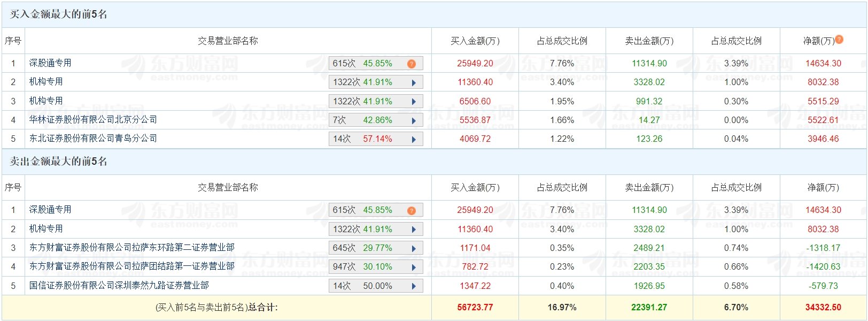This screenshot has height=321, width=868.
Task: Click 买入金额(万) column header in top table
Action: click(475, 41)
